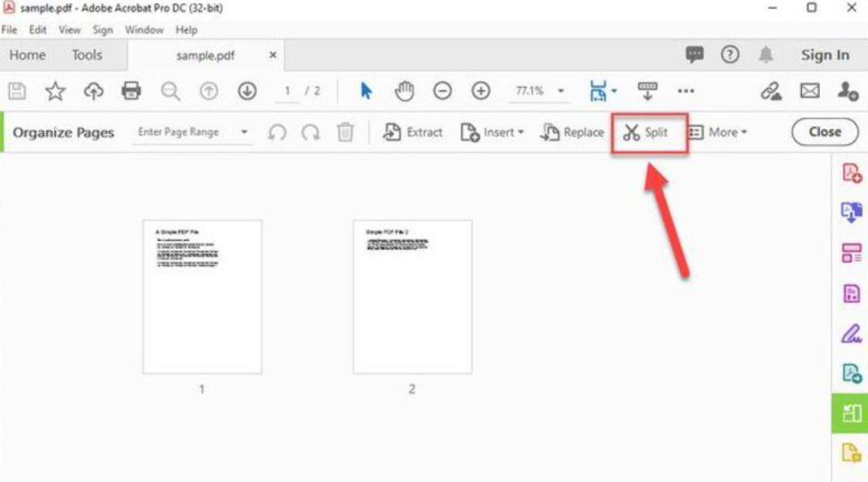Click the Extract button
Image resolution: width=868 pixels, height=482 pixels.
[x=412, y=133]
